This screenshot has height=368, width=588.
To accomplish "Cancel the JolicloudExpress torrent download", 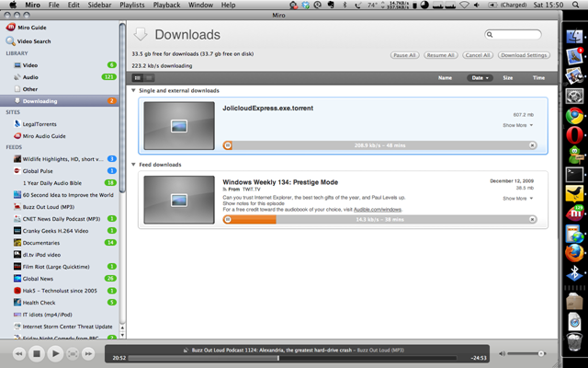I will pos(532,144).
